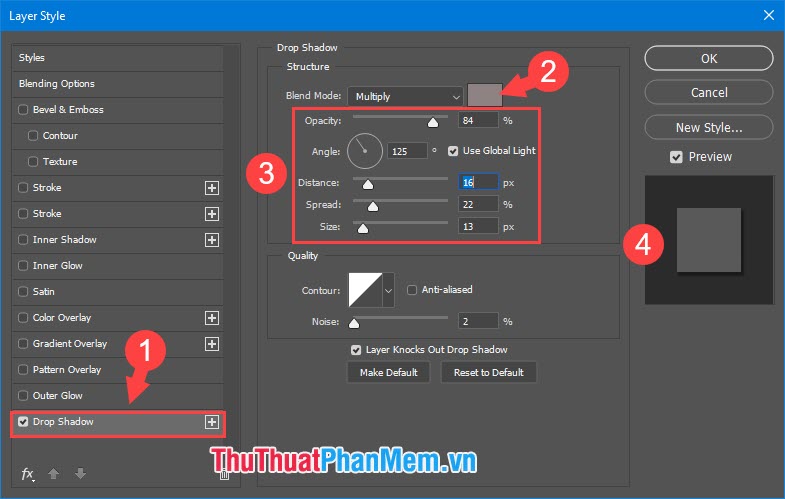Screen dimensions: 785x499
Task: Expand the Contour picker dropdown arrow
Action: tap(388, 290)
